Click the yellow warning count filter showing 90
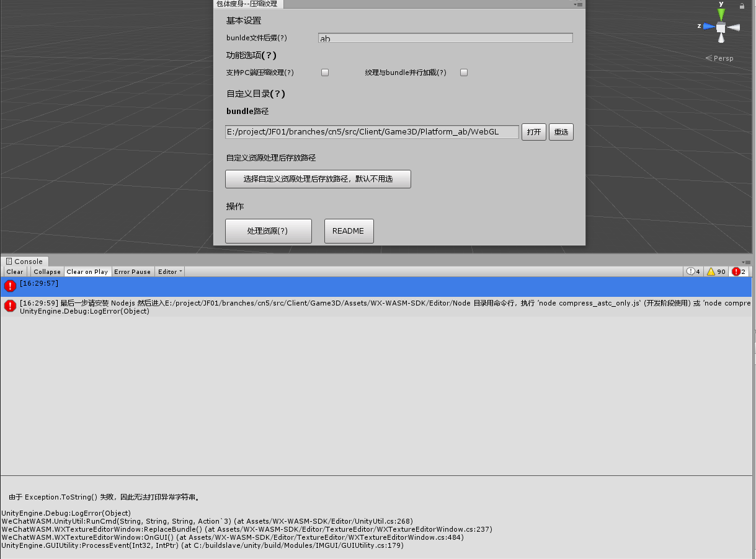This screenshot has height=559, width=756. 715,271
